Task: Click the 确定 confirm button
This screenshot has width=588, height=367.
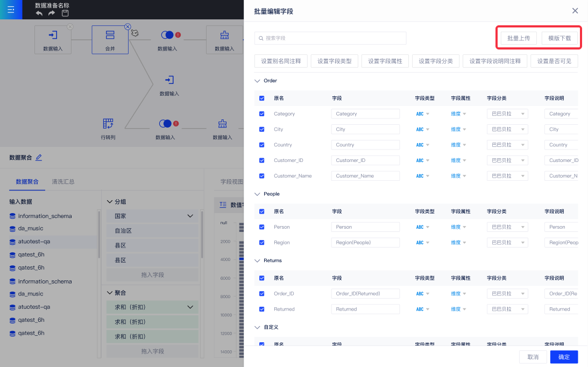Action: [564, 357]
